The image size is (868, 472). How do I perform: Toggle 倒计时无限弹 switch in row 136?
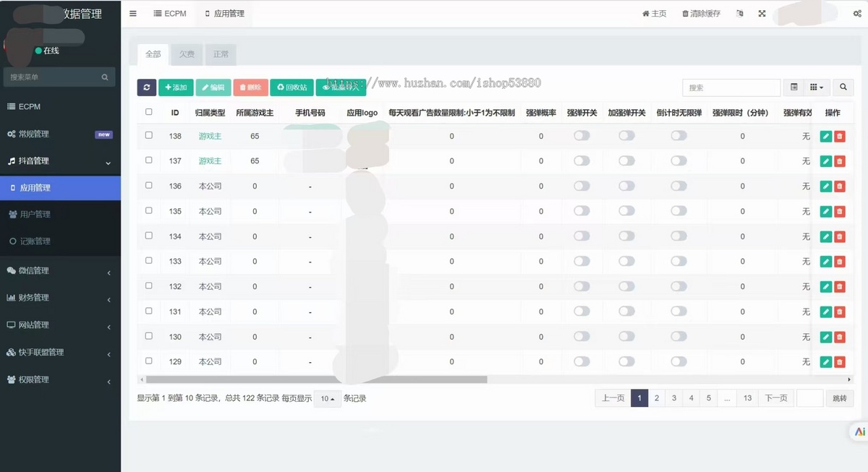point(678,186)
